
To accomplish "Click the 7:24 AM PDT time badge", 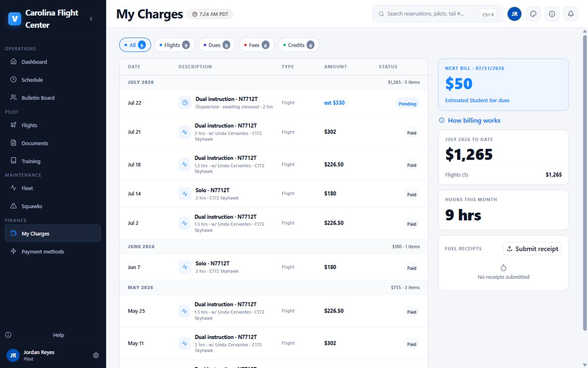I will [x=210, y=14].
